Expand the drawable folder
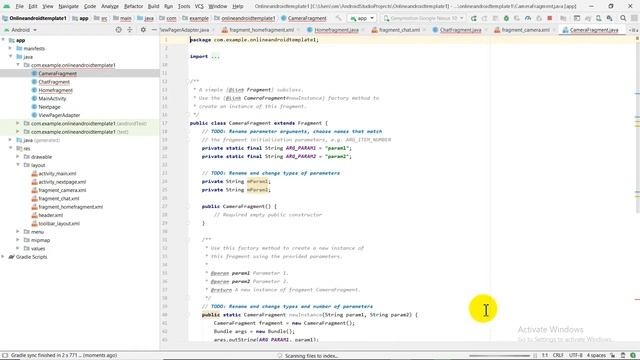 [x=18, y=157]
